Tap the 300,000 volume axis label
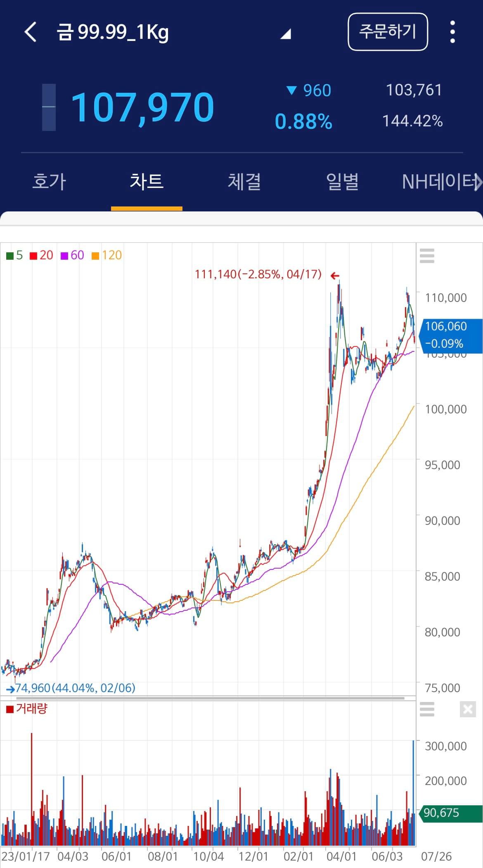Viewport: 483px width, 868px height. click(x=446, y=746)
